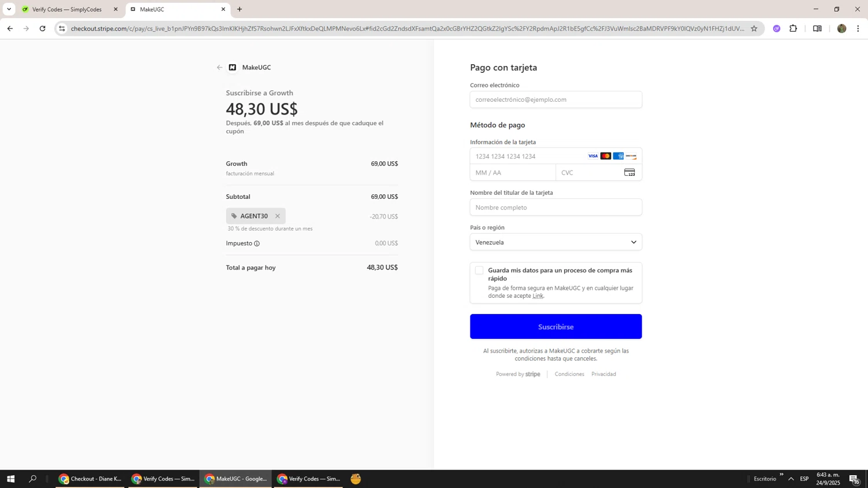Screen dimensions: 868x488
Task: Open a new browser tab
Action: 240,9
